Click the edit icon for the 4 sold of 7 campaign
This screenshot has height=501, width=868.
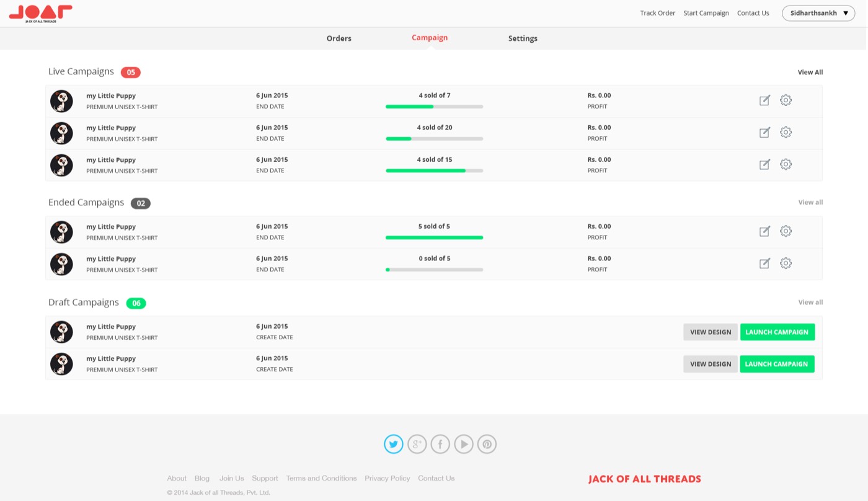pyautogui.click(x=764, y=100)
